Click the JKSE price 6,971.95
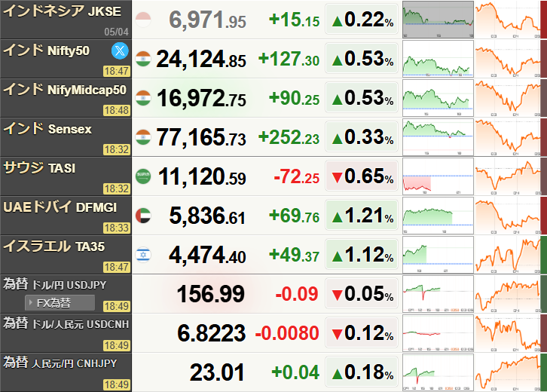This screenshot has width=547, height=392. click(x=207, y=20)
